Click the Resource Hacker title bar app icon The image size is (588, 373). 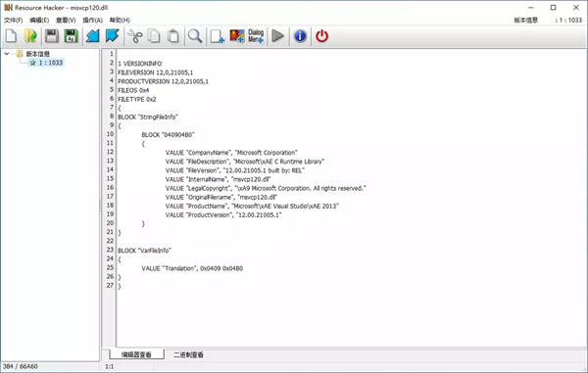(8, 8)
